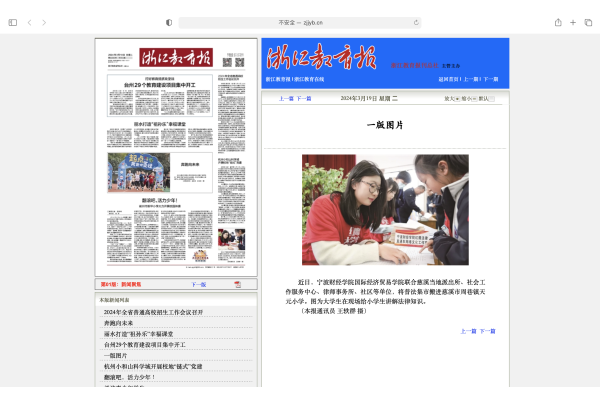The height and width of the screenshot is (400, 600).
Task: Open 下一版 link under page thumbnail
Action: click(198, 285)
